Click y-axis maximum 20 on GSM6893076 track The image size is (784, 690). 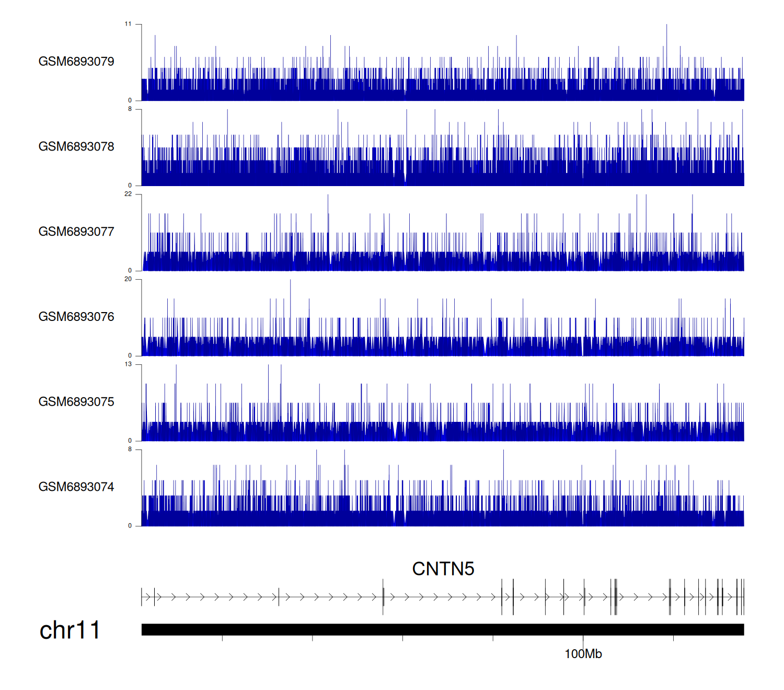(128, 279)
